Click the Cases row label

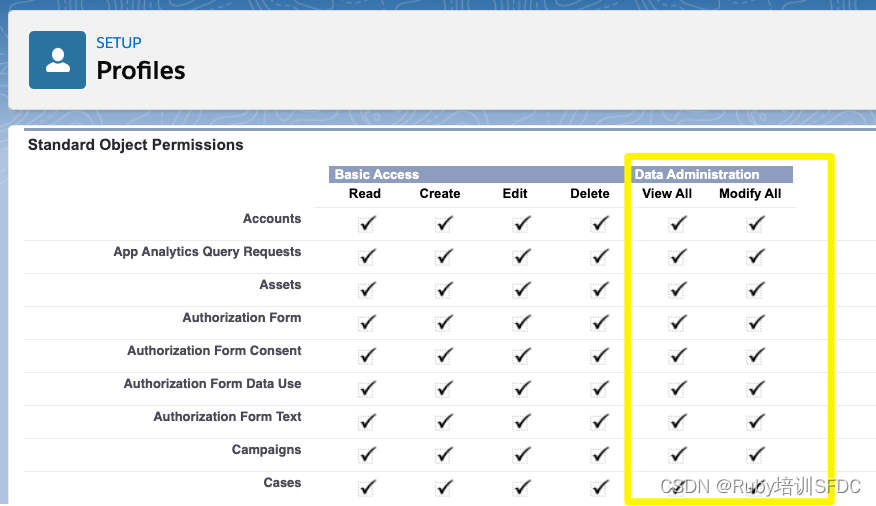pos(282,483)
